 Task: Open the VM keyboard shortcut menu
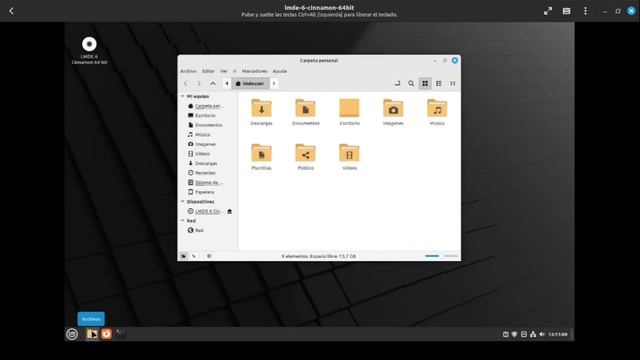pos(567,11)
